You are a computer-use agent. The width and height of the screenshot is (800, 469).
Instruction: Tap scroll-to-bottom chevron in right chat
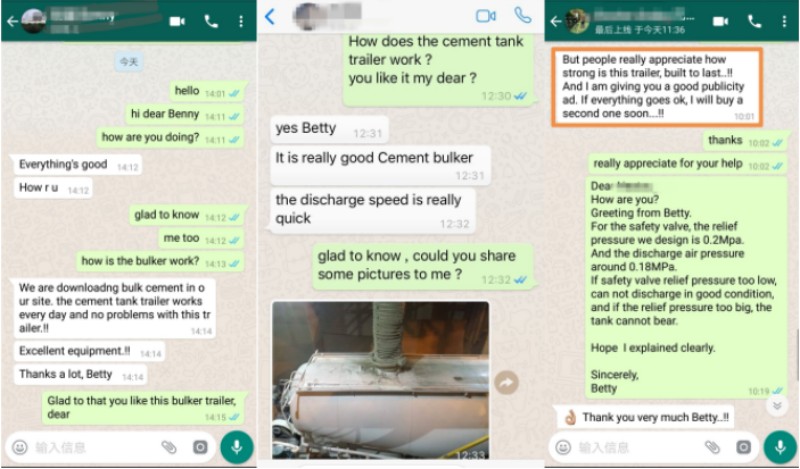777,406
